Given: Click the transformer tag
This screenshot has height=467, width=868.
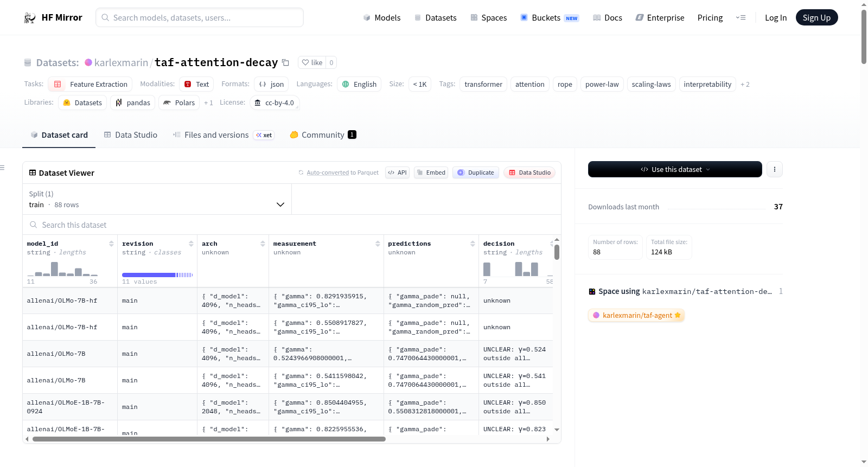Looking at the screenshot, I should [483, 84].
